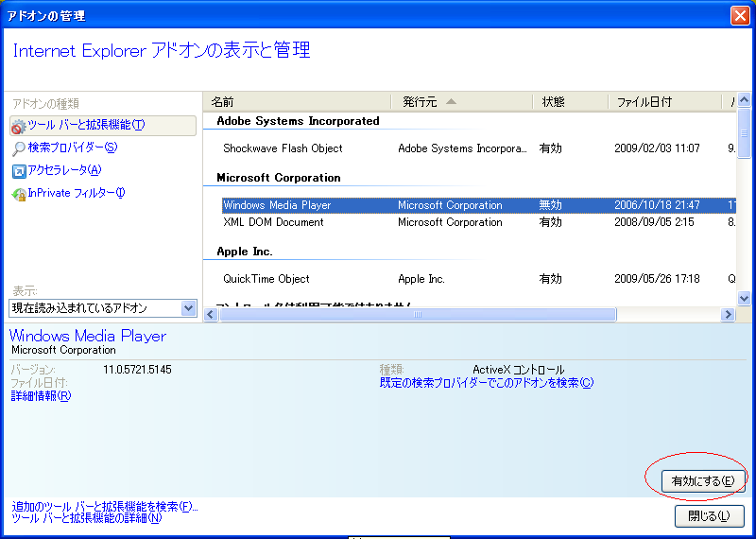Select InPrivate フィルター(I) category
Viewport: 756px width, 539px height.
pyautogui.click(x=77, y=193)
